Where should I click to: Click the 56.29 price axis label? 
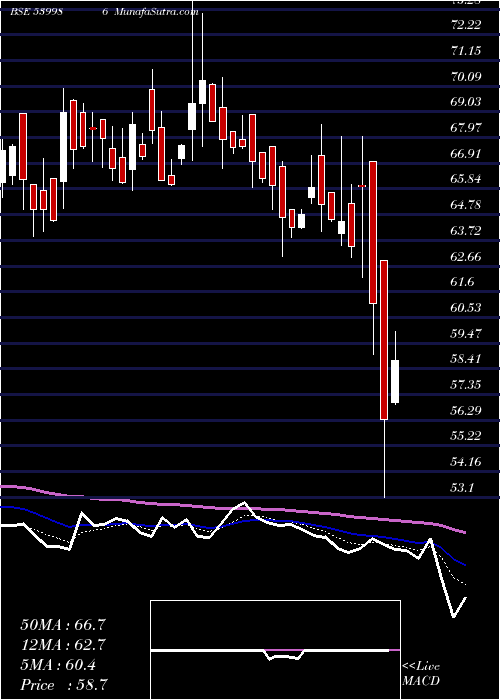(x=468, y=411)
